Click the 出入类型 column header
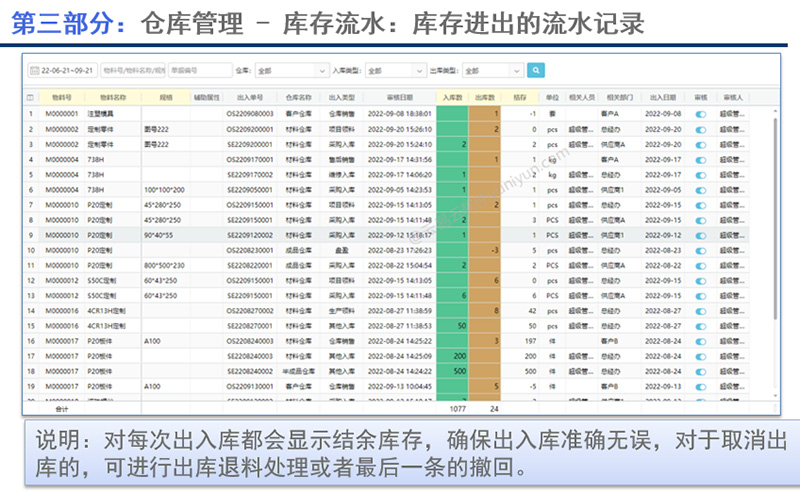Viewport: 800px width, 492px height. click(x=341, y=97)
